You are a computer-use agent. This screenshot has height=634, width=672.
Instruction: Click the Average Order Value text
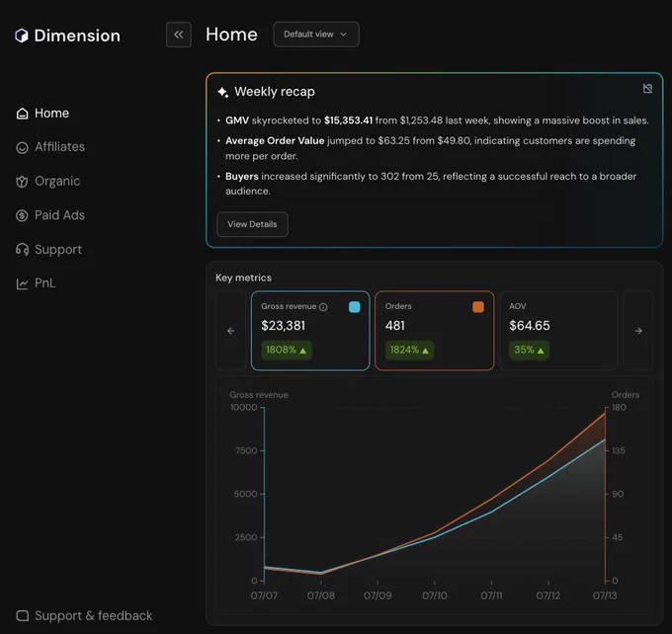[x=275, y=141]
